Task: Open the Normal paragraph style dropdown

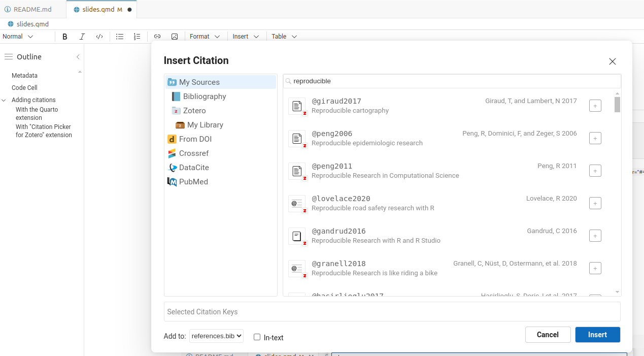Action: pos(18,37)
